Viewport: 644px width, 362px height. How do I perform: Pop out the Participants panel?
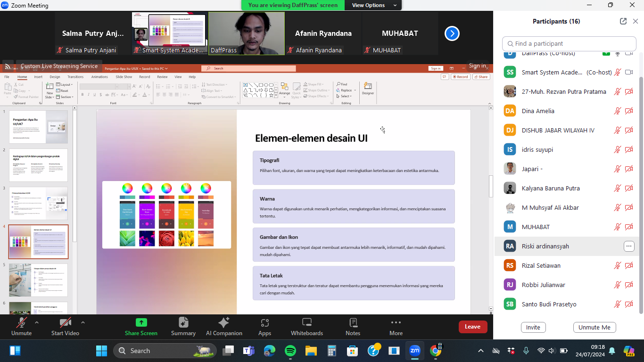pos(623,21)
